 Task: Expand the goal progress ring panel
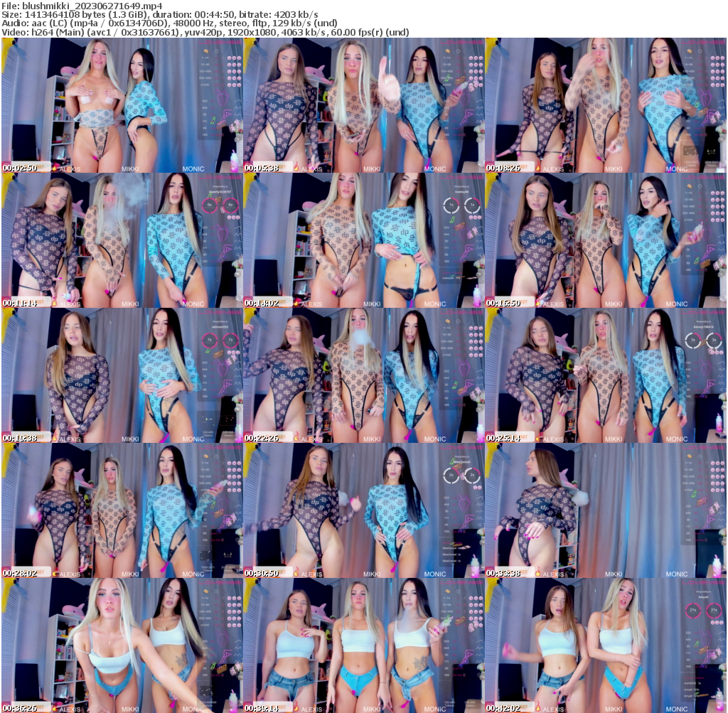click(451, 205)
